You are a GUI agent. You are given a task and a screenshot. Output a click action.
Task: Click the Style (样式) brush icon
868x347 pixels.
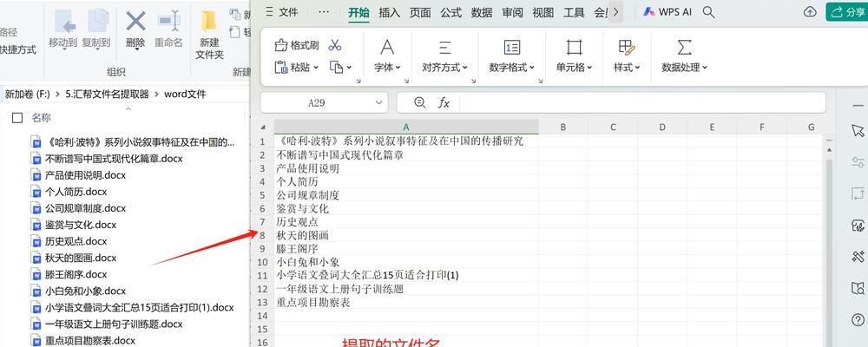pyautogui.click(x=627, y=47)
